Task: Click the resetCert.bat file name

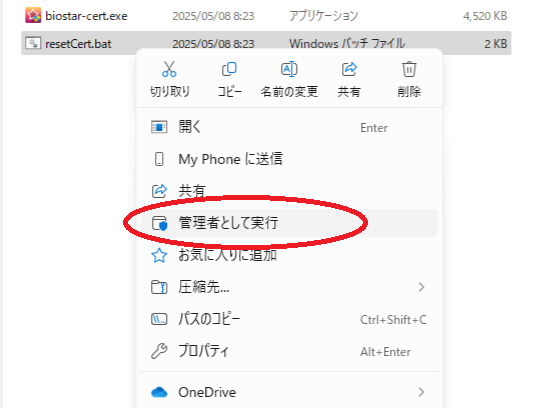Action: [x=78, y=44]
